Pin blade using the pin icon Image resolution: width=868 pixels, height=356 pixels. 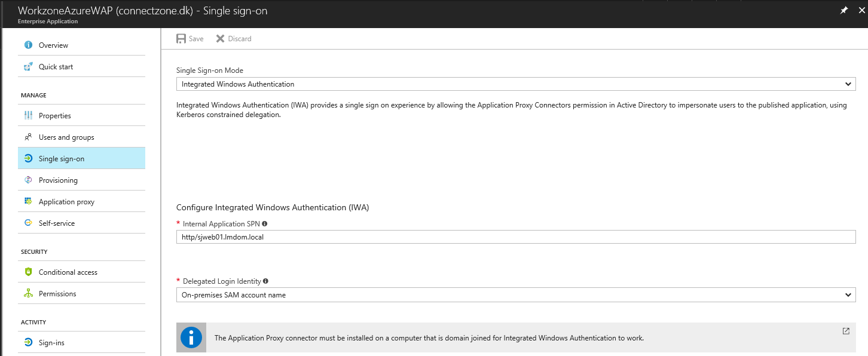click(x=844, y=10)
